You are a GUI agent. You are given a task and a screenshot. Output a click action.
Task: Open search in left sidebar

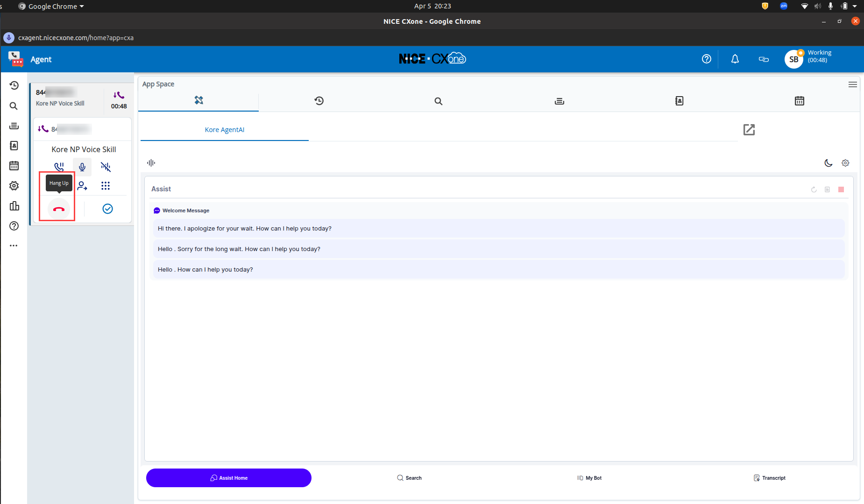click(14, 106)
